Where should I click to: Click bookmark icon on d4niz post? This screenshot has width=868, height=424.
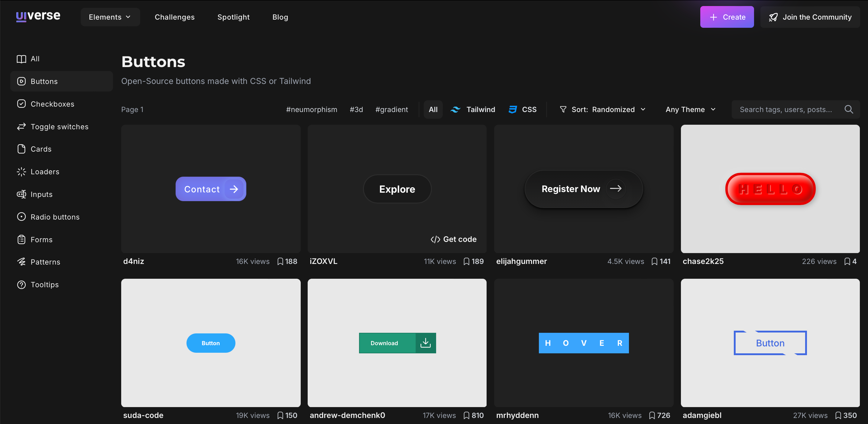coord(280,261)
